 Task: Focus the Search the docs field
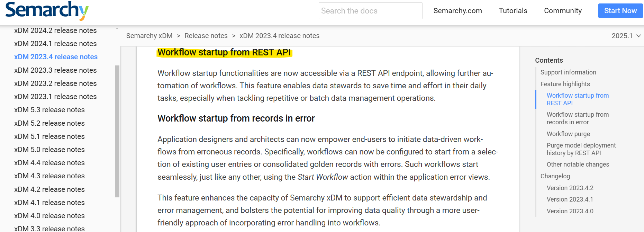pyautogui.click(x=370, y=11)
